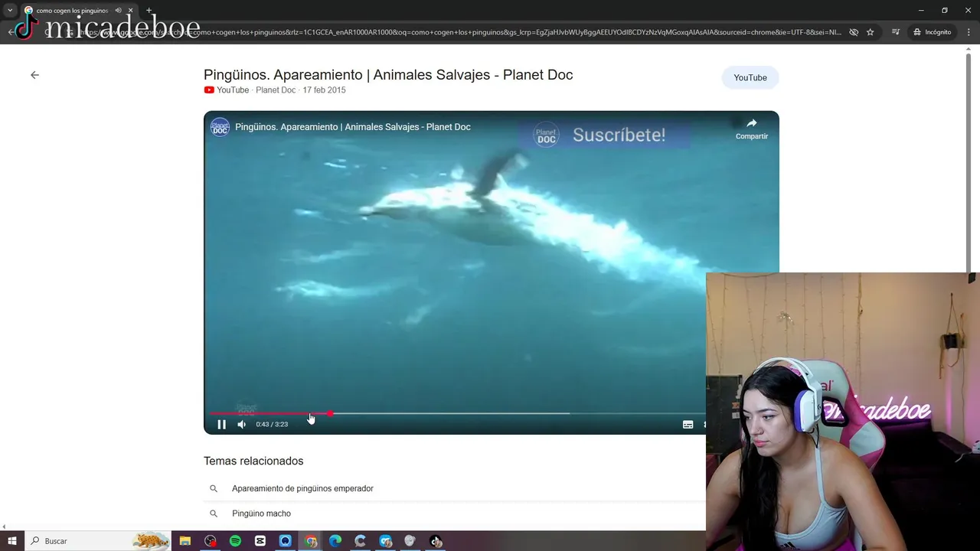980x551 pixels.
Task: Open Microsoft Edge from the taskbar
Action: (x=335, y=541)
